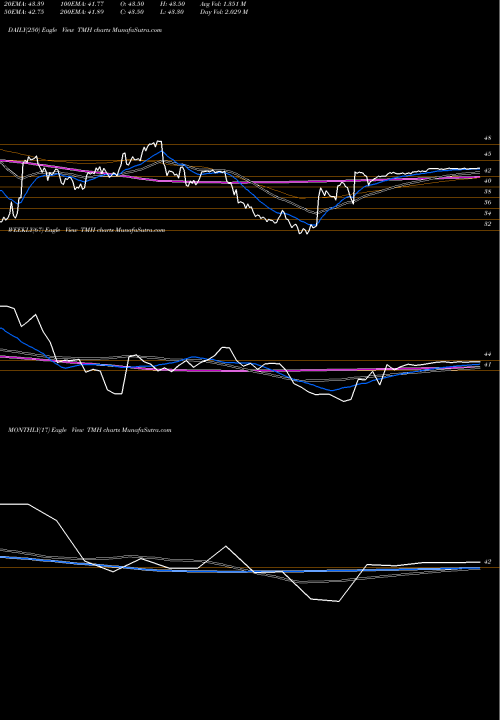This screenshot has width=500, height=720.
Task: Click the DAILY(250) Eagle View chart title
Action: point(85,30)
